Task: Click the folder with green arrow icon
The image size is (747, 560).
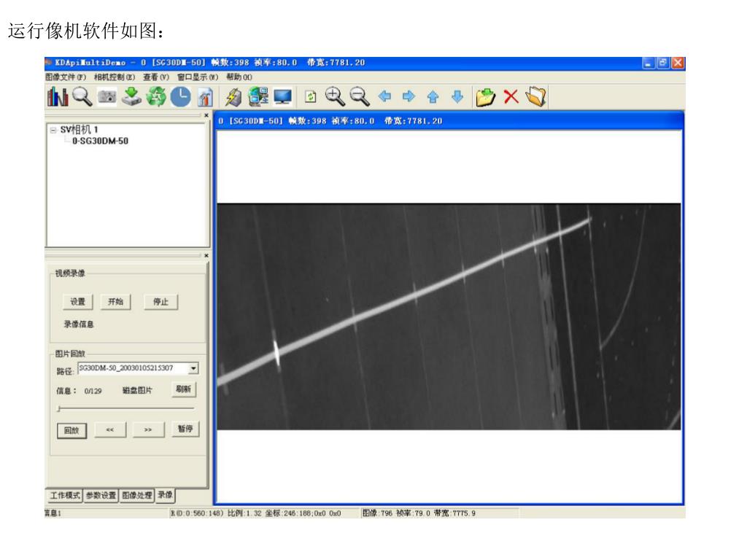Action: [485, 97]
